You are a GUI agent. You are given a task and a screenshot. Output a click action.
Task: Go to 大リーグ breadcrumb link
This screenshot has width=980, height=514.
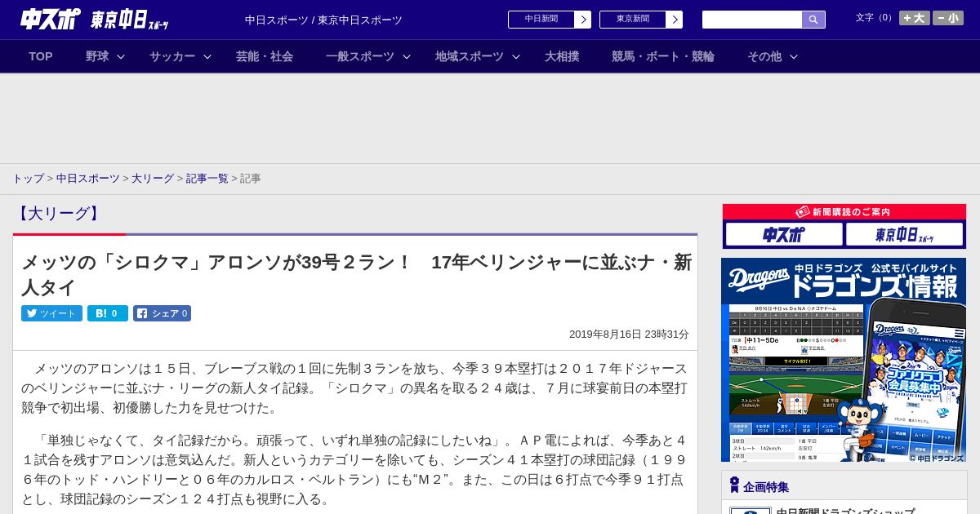[153, 179]
